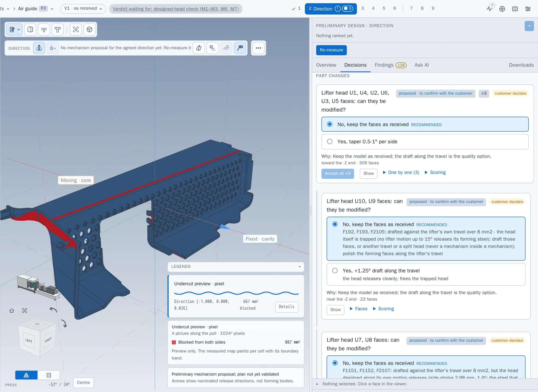Open the Ask AI tab
Viewport: 538px width, 392px height.
pyautogui.click(x=422, y=65)
